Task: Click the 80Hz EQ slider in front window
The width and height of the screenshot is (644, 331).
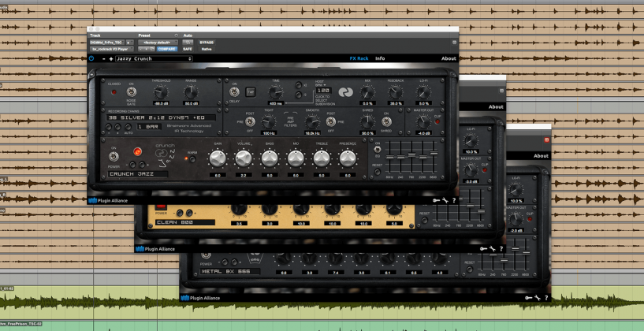Action: pyautogui.click(x=389, y=158)
